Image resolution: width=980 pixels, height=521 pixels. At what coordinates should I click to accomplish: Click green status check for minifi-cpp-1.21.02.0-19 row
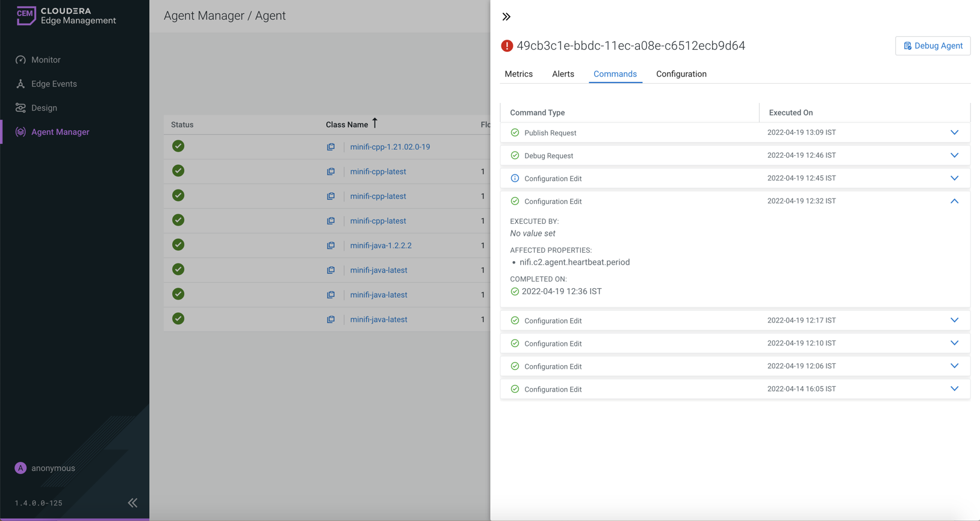click(x=178, y=146)
